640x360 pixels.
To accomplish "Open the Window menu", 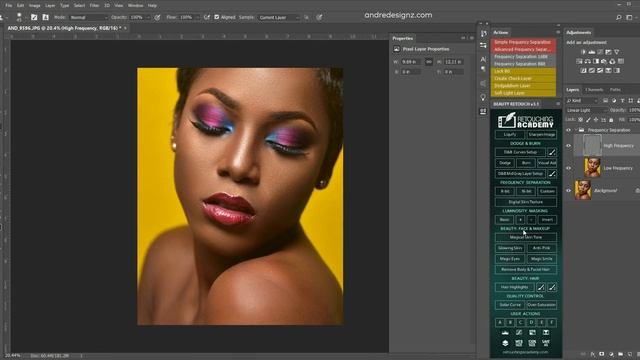I will point(136,6).
